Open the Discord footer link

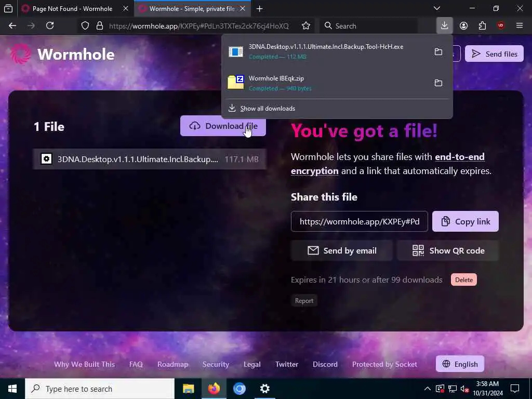[325, 364]
